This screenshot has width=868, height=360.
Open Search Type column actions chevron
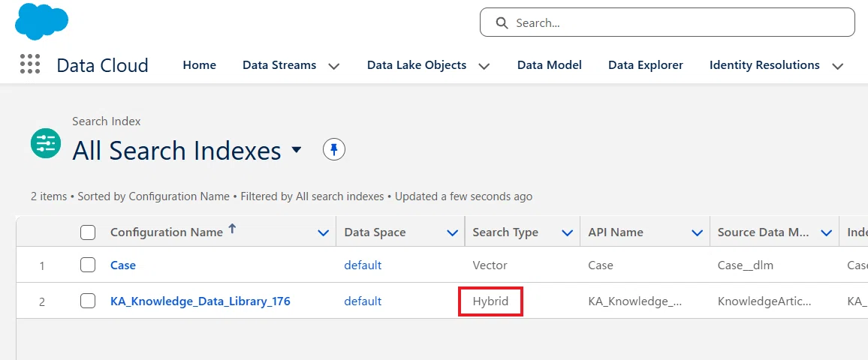(568, 233)
